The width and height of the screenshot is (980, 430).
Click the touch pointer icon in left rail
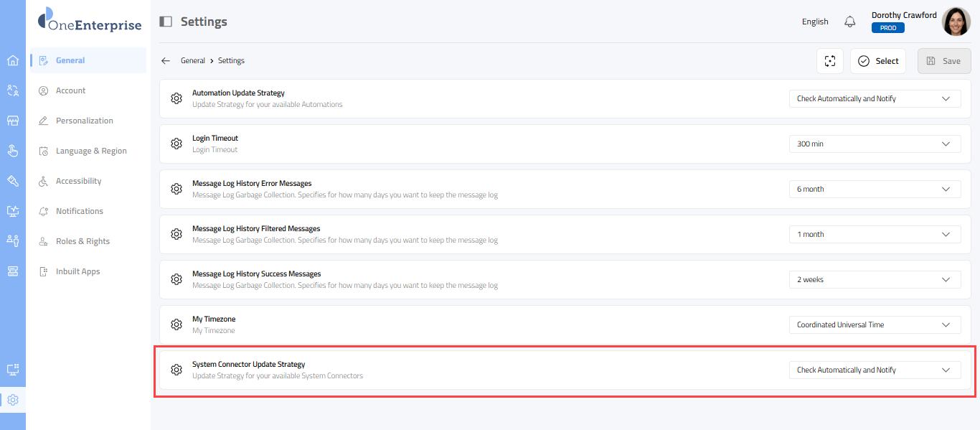pos(12,151)
